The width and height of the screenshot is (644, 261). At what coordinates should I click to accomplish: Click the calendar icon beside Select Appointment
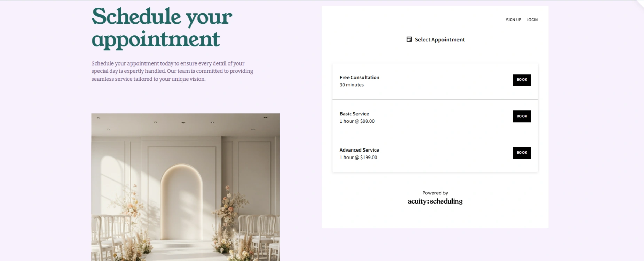tap(409, 39)
